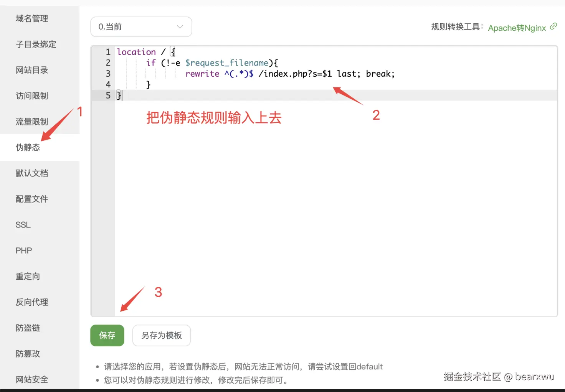Click the 'if (!-e $request_filename){' line
The image size is (565, 392).
[212, 63]
